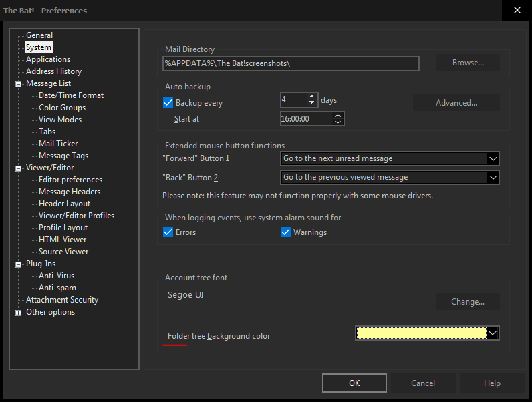Image resolution: width=532 pixels, height=402 pixels.
Task: Open Advanced auto backup options
Action: point(456,103)
